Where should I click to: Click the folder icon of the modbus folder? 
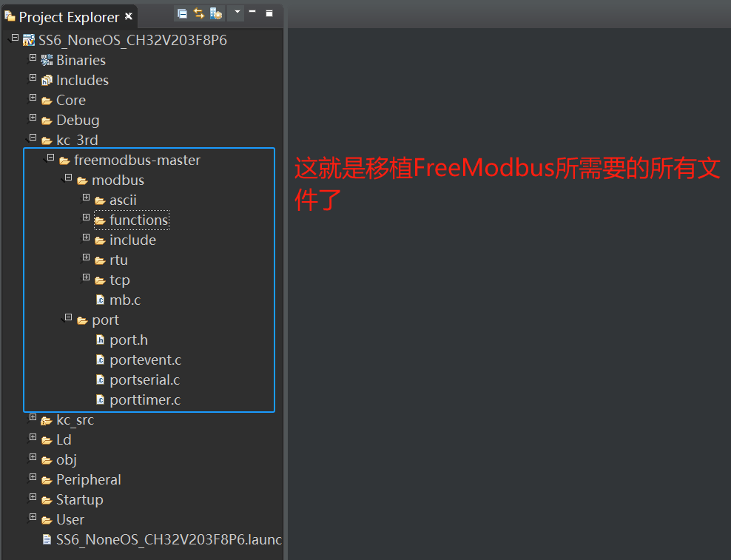(x=84, y=180)
